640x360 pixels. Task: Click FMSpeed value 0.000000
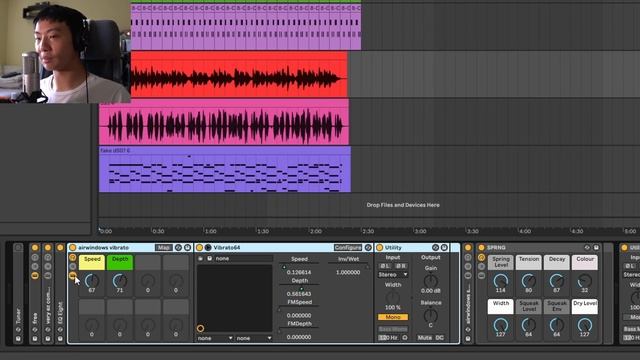click(x=299, y=316)
